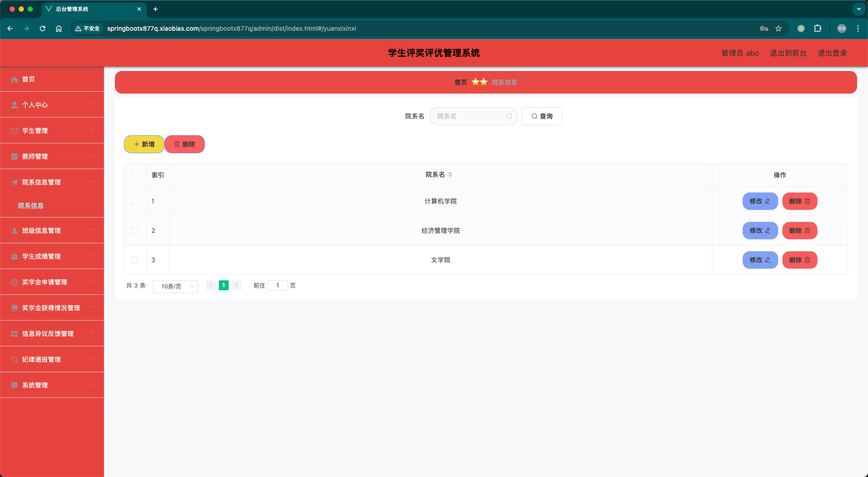Check the checkbox for row 经济管理学院
This screenshot has width=868, height=477.
135,231
